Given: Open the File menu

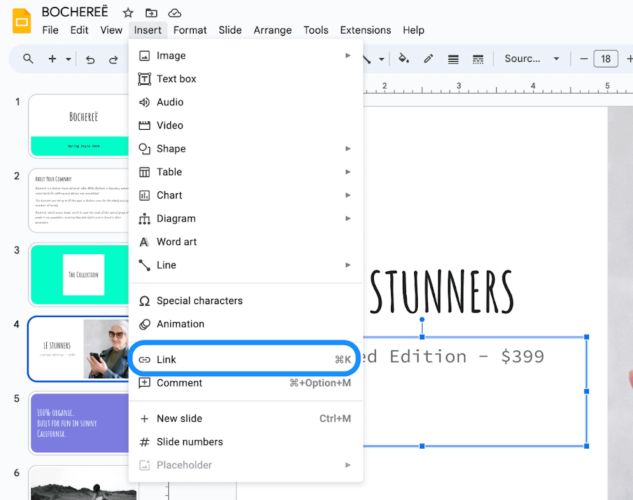Looking at the screenshot, I should (50, 30).
